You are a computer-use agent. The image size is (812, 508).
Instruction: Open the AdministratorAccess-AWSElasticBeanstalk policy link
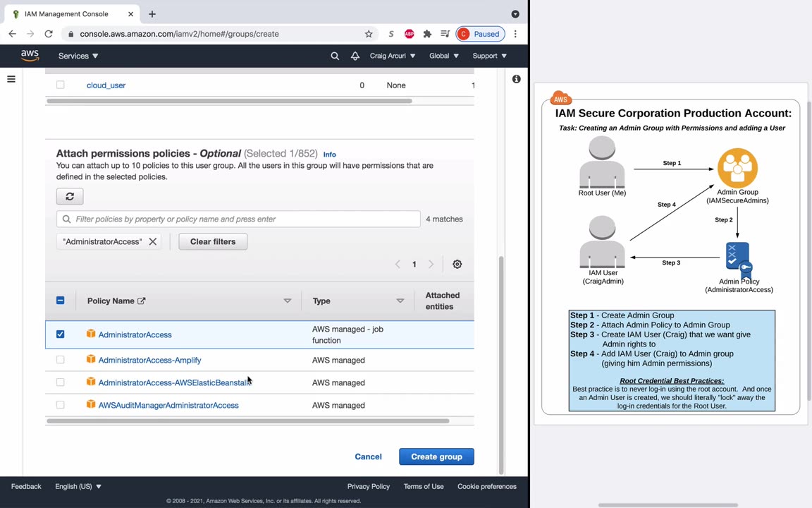pyautogui.click(x=175, y=382)
